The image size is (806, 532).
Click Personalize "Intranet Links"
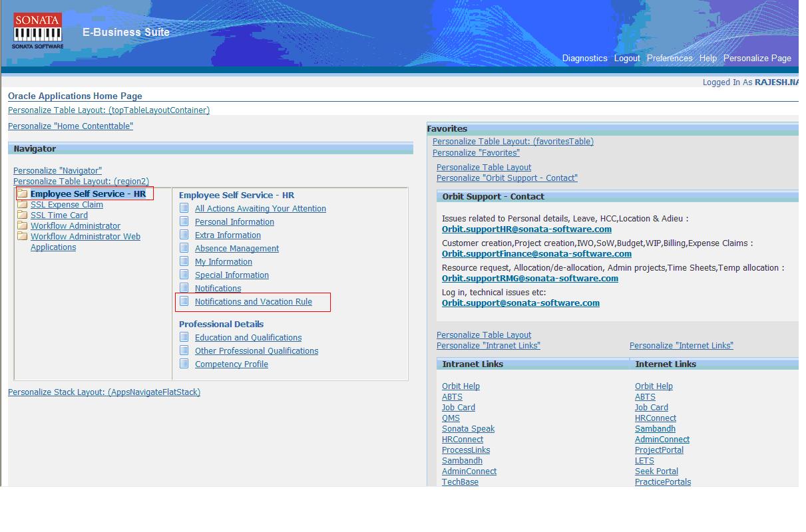point(489,346)
